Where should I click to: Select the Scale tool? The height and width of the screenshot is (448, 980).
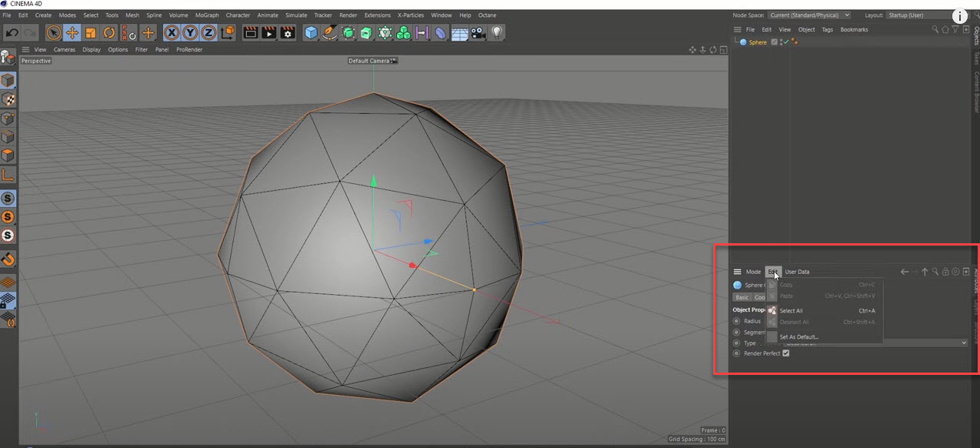[91, 32]
